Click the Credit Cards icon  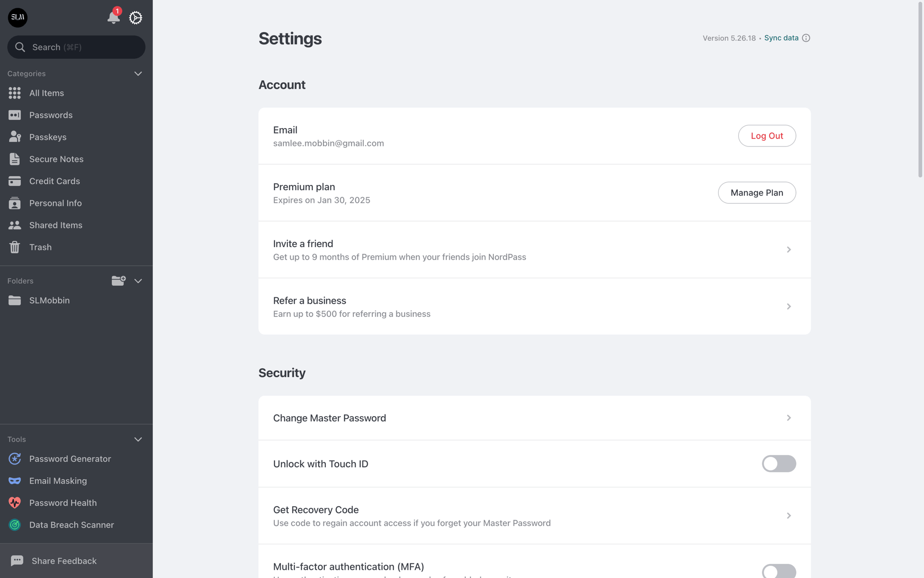[x=14, y=181]
